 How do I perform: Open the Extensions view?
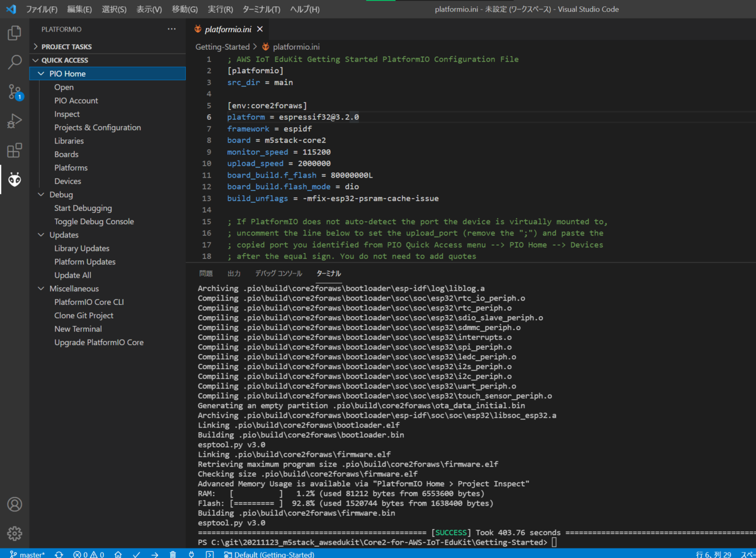14,151
